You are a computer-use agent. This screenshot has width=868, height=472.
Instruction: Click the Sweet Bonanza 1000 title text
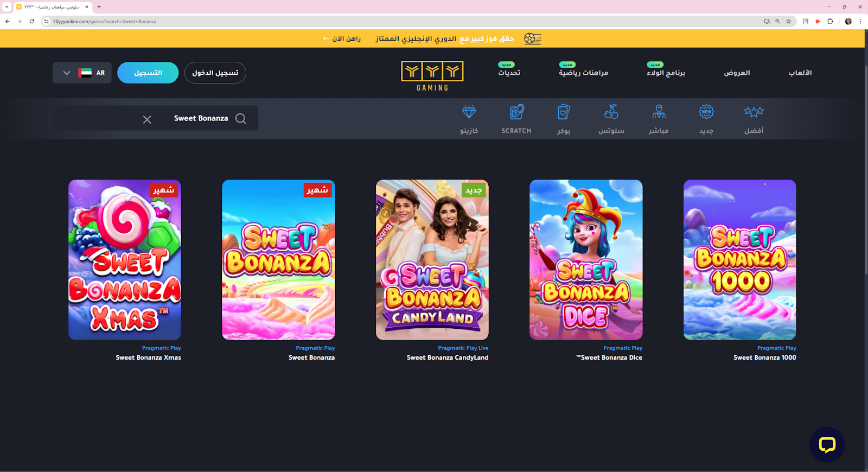(x=765, y=358)
